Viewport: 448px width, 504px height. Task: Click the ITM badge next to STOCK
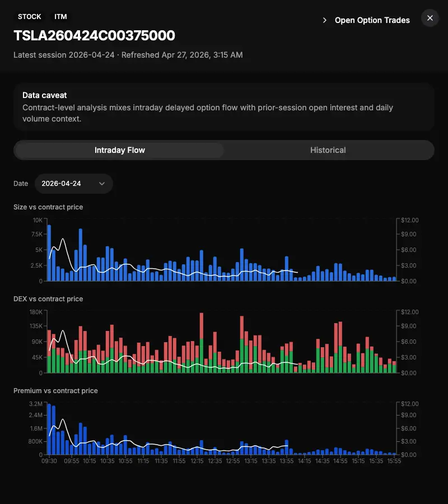click(60, 16)
